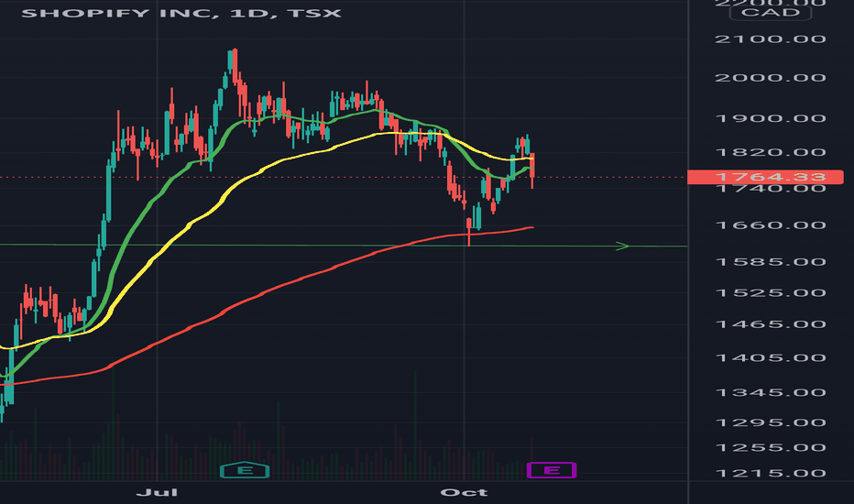Click the 2000.00 price axis label
854x504 pixels.
[770, 78]
